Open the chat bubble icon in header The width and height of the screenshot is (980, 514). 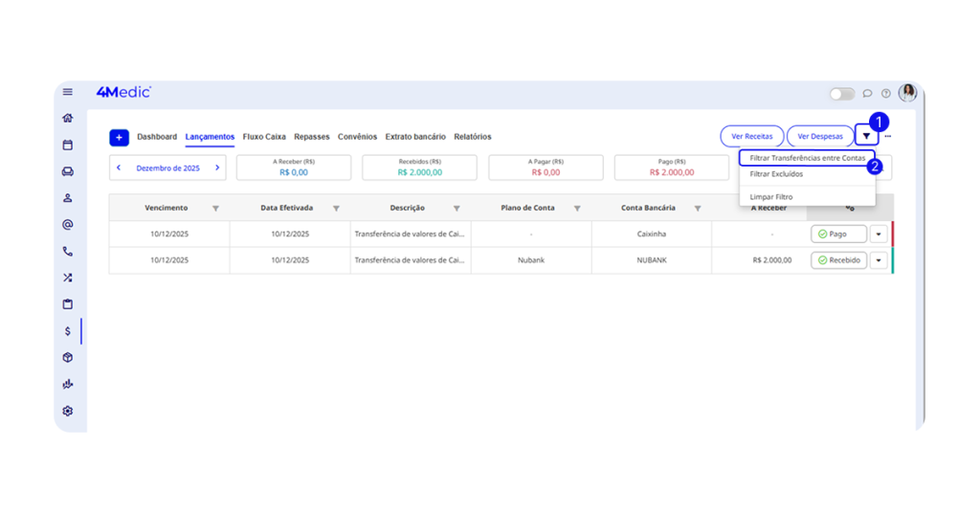point(867,94)
